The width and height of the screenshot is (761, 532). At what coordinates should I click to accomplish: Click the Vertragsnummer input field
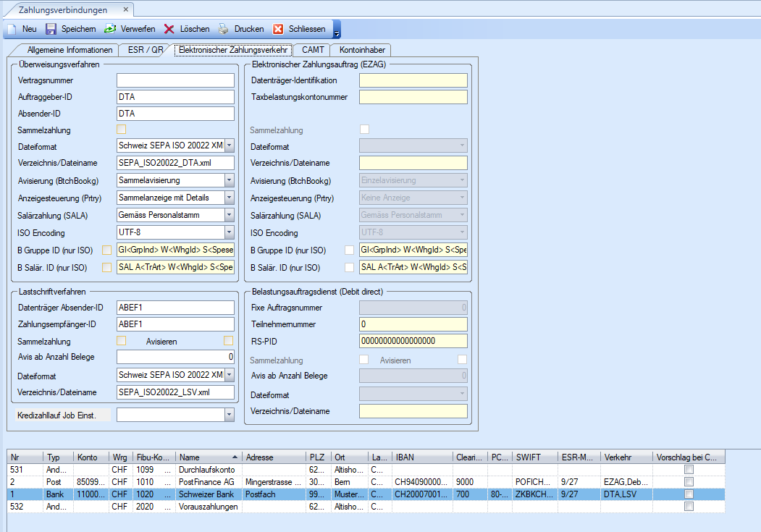point(175,80)
